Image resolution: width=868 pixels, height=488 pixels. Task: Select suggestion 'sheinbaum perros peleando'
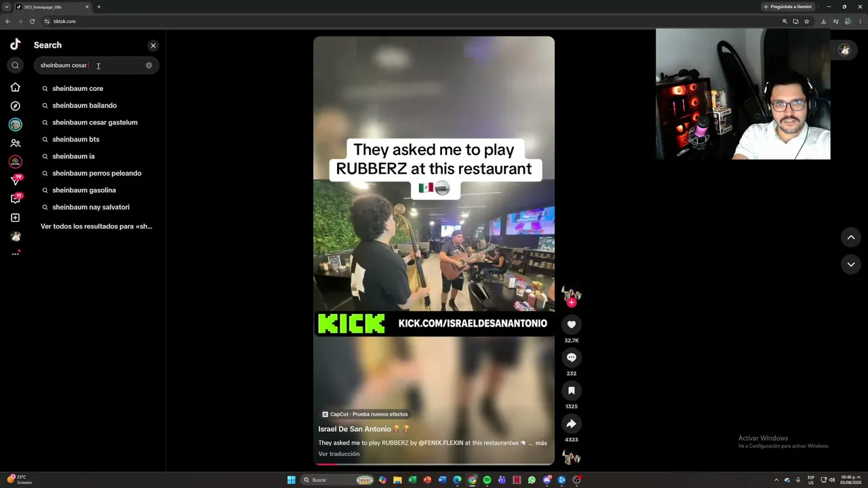click(96, 174)
